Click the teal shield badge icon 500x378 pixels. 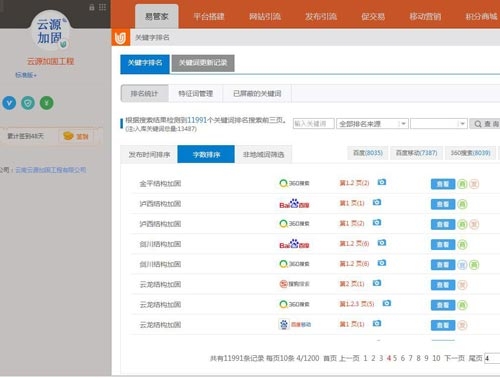pyautogui.click(x=28, y=103)
